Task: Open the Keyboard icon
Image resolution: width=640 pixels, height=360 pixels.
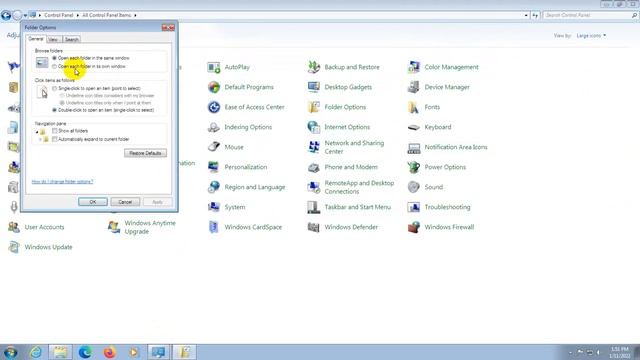Action: coord(414,127)
